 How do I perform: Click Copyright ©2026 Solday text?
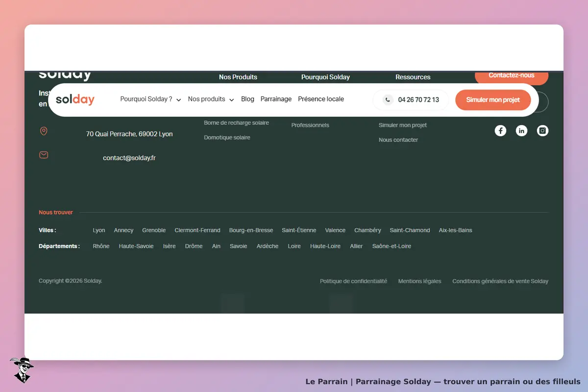point(71,281)
